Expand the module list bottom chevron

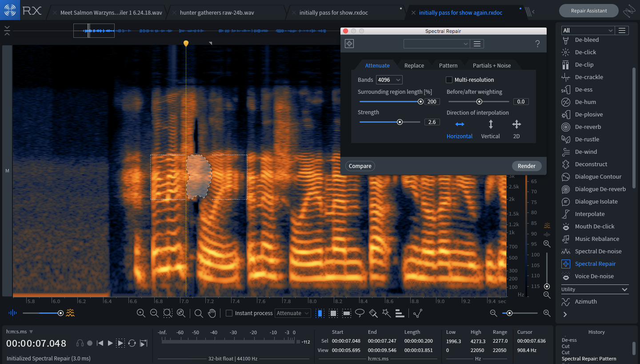coord(565,314)
